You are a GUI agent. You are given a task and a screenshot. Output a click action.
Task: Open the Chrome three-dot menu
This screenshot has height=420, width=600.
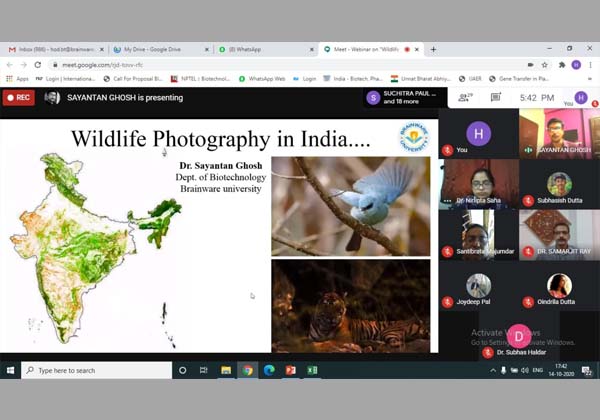pos(591,65)
